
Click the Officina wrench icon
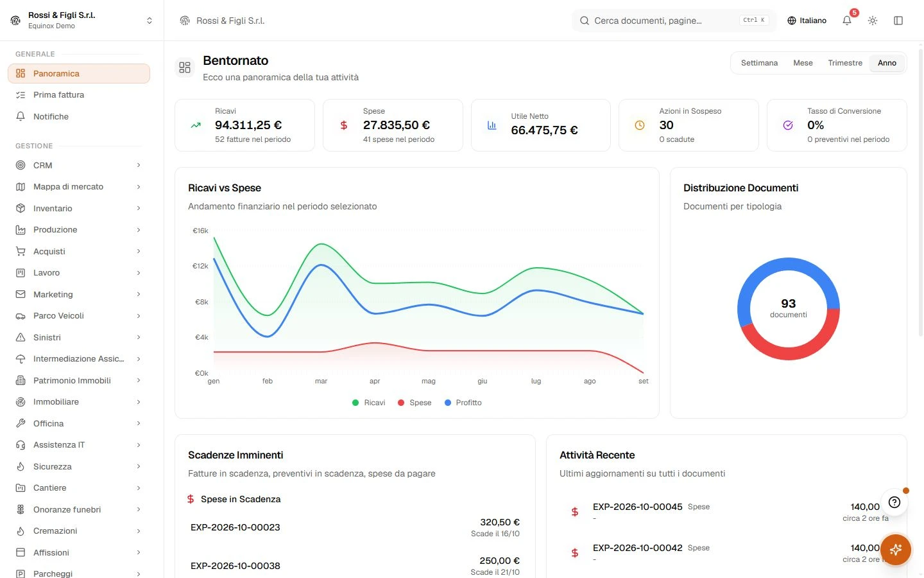coord(21,423)
